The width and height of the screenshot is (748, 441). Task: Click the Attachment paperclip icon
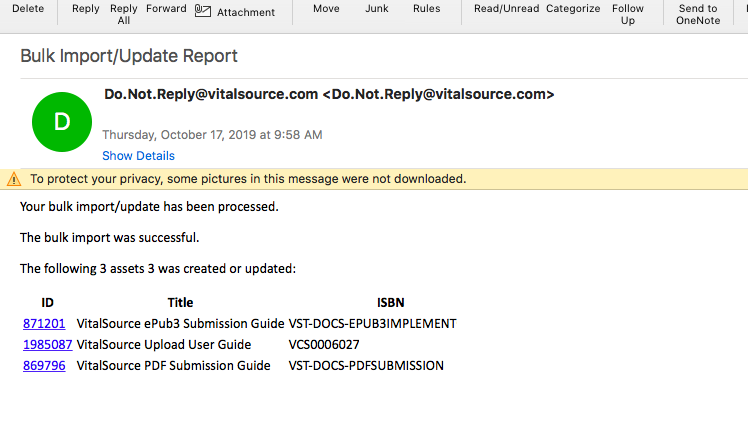203,11
